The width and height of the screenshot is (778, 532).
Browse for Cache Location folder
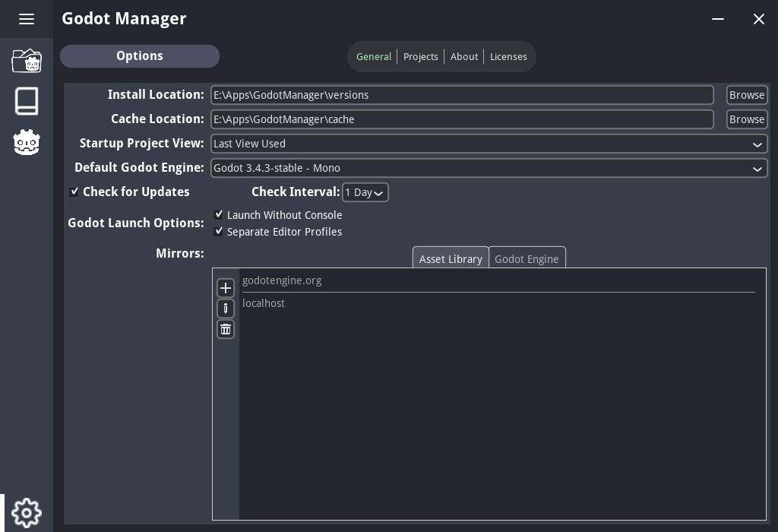pos(746,119)
